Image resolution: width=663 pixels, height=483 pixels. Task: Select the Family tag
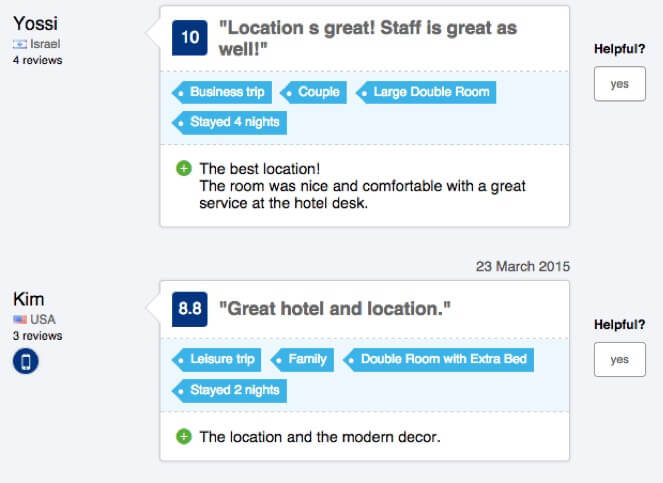click(302, 360)
